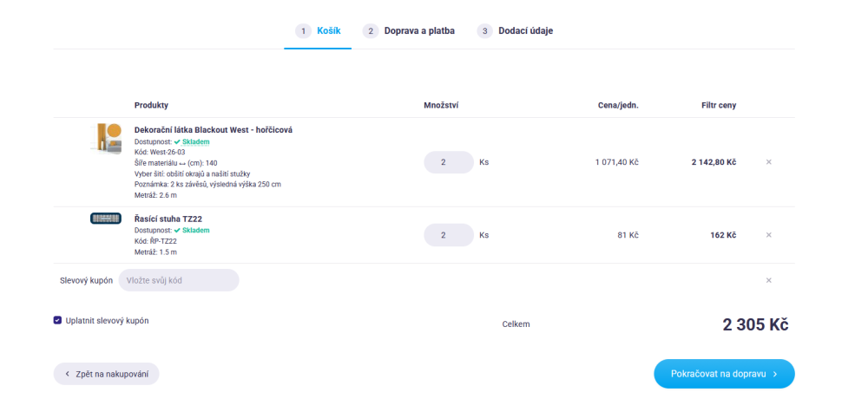Click the step 2 number circle icon

click(x=371, y=31)
